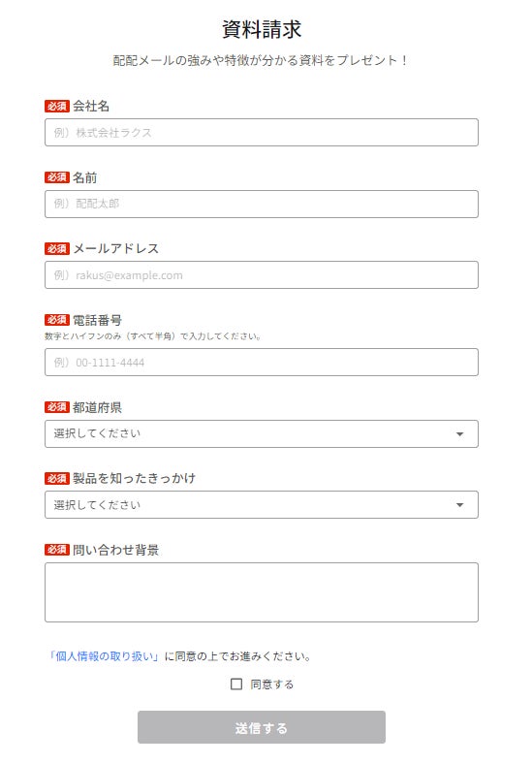Open the 都道府県 dropdown
Screen dimensions: 532x764
pos(261,433)
